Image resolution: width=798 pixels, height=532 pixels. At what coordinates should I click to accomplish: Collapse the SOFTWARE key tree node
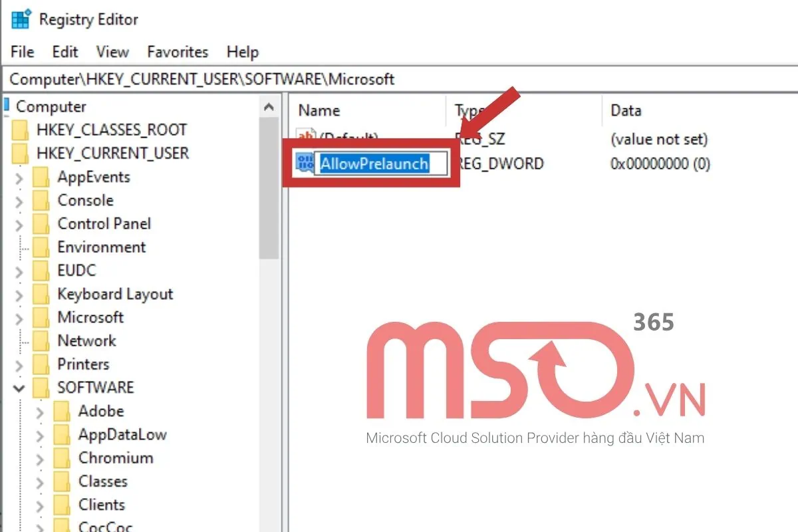(x=19, y=388)
